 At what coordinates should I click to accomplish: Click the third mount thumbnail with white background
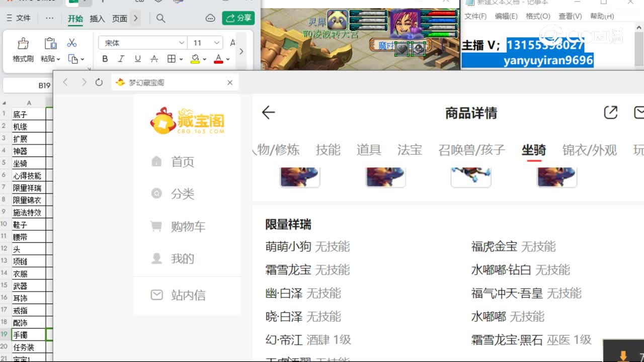coord(471,176)
